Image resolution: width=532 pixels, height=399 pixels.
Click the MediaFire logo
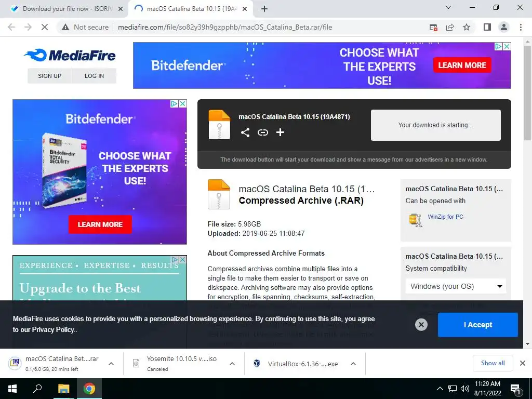(x=70, y=55)
